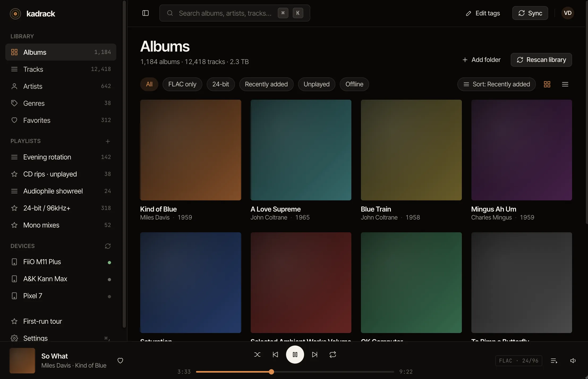The image size is (588, 379).
Task: Select the A&K Kann Max device
Action: [61, 279]
